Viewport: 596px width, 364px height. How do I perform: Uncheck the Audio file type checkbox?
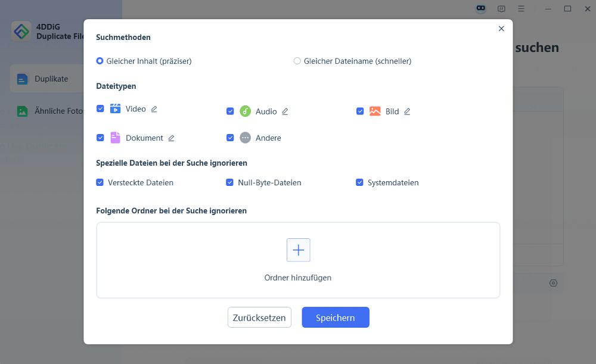(x=230, y=111)
